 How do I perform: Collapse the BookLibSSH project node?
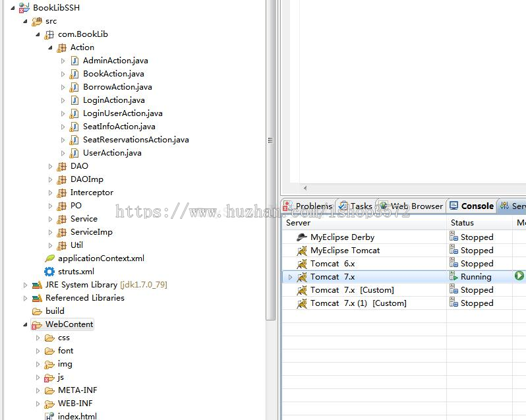click(x=13, y=8)
